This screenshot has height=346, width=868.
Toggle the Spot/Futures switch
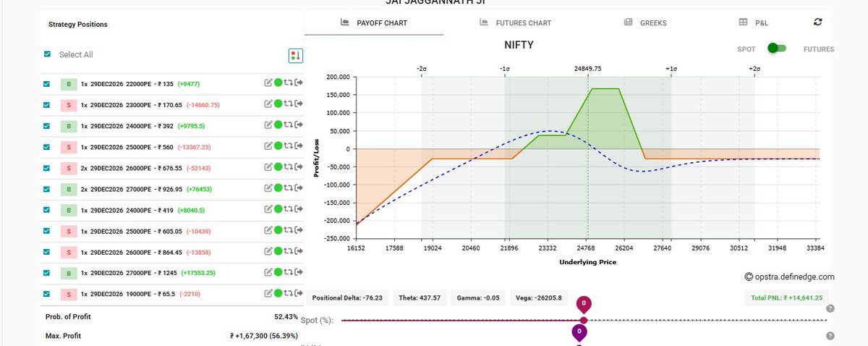tap(777, 48)
